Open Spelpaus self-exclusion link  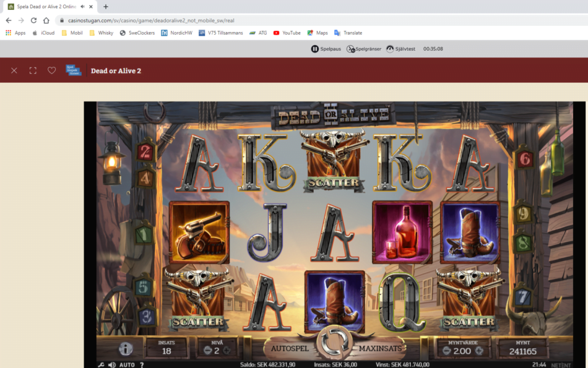click(326, 49)
